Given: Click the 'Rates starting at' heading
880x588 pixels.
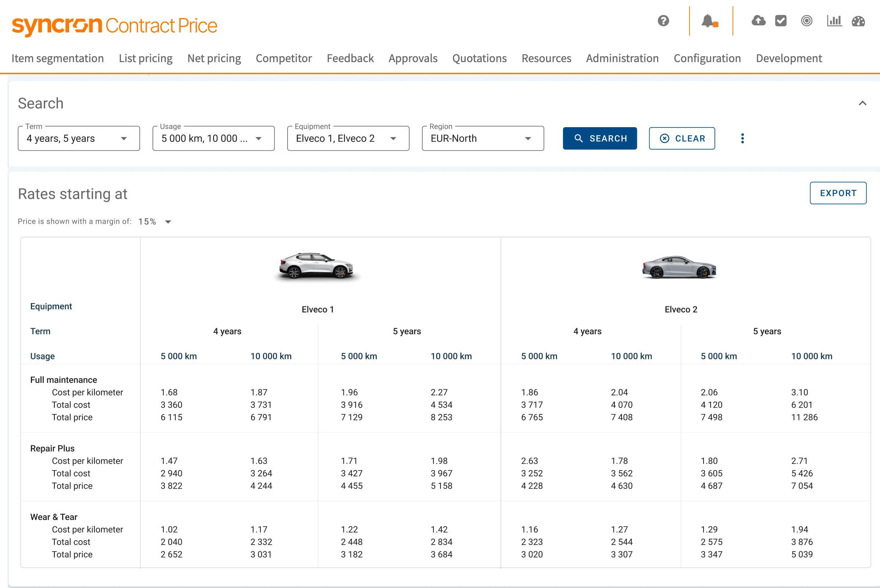Looking at the screenshot, I should coord(73,194).
